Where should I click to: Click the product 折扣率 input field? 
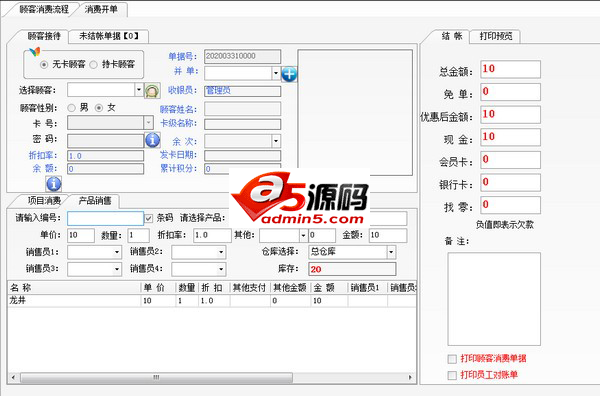coord(212,235)
